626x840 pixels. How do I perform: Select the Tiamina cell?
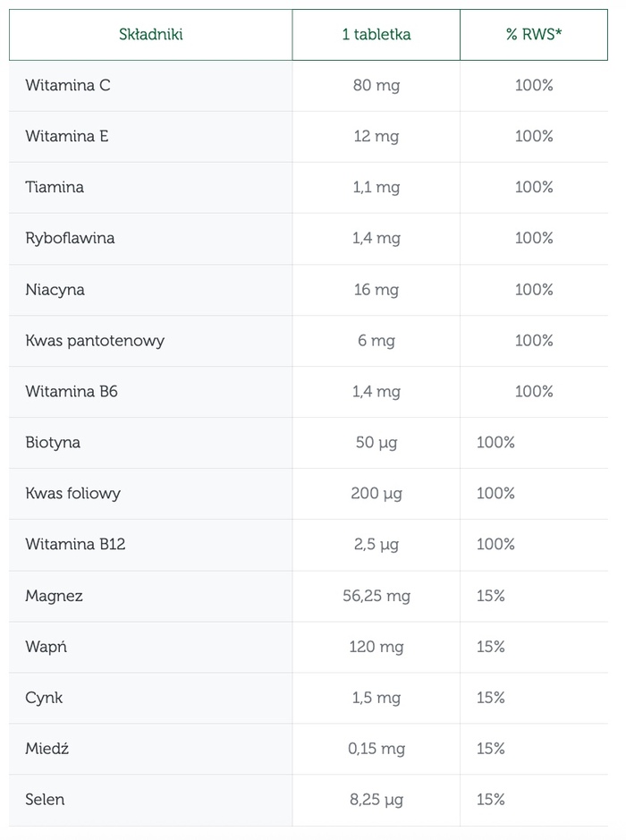coord(55,188)
